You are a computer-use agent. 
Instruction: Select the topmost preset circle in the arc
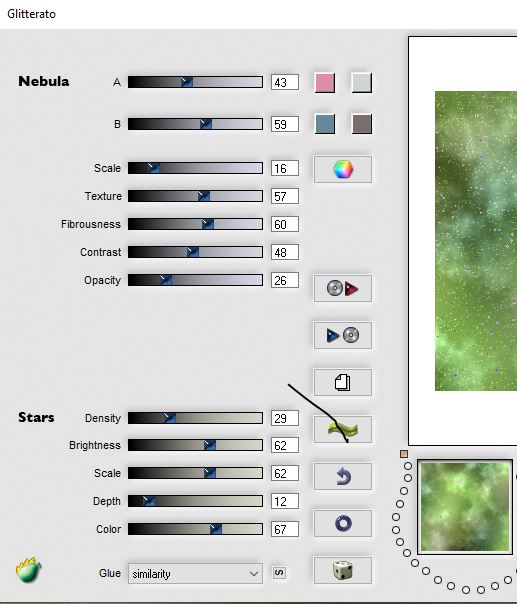tap(408, 466)
